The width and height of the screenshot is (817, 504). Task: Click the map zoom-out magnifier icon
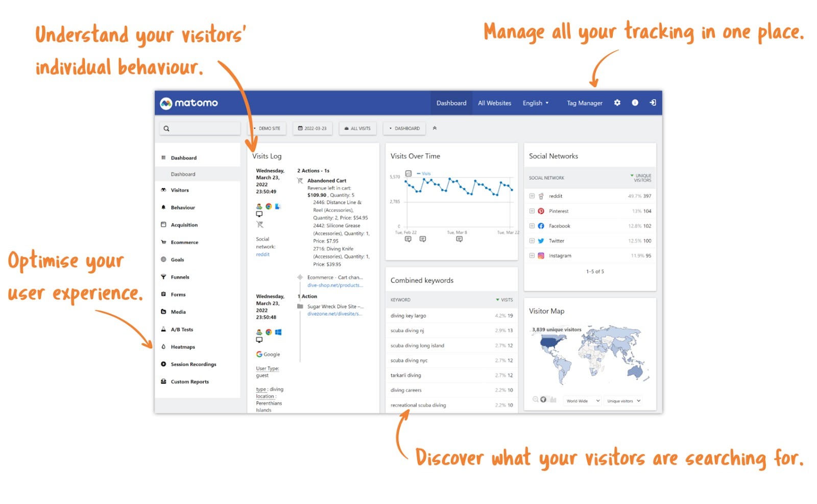pyautogui.click(x=535, y=399)
